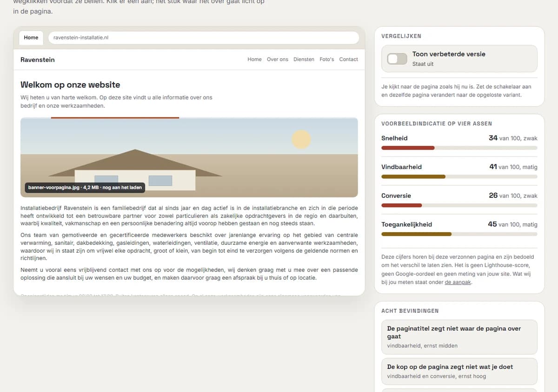Click the Vindbaarheid score bar
558x392 pixels.
(459, 176)
